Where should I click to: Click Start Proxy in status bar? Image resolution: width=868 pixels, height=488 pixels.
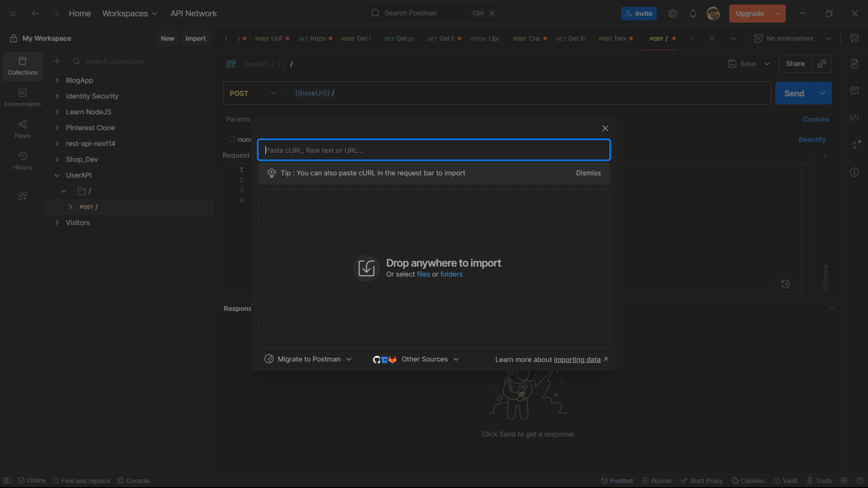coord(702,481)
